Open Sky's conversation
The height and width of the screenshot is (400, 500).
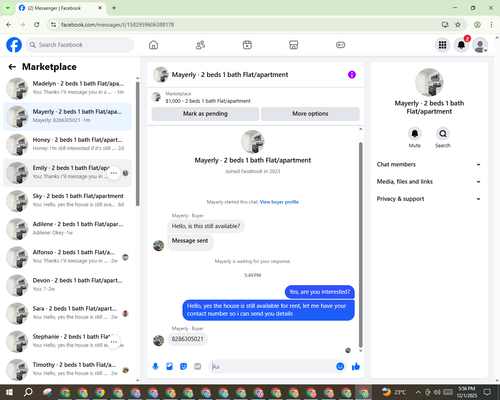click(x=68, y=201)
